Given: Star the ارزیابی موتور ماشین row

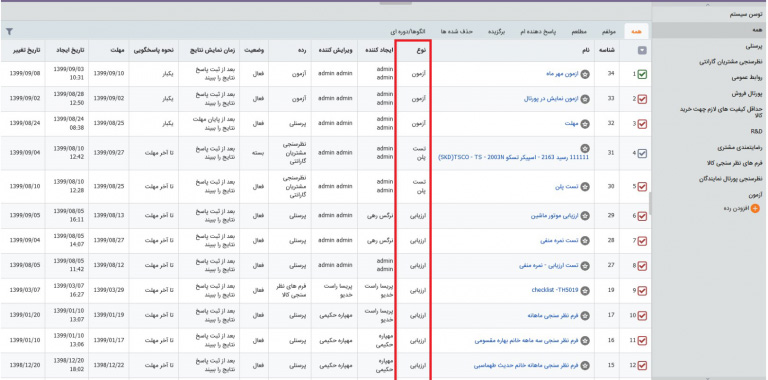Looking at the screenshot, I should [x=585, y=216].
